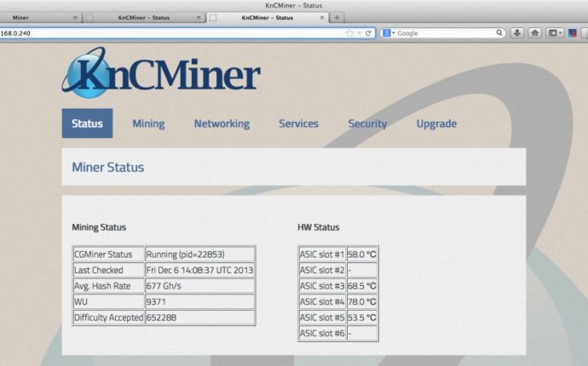Click the HW Status heading

click(319, 227)
